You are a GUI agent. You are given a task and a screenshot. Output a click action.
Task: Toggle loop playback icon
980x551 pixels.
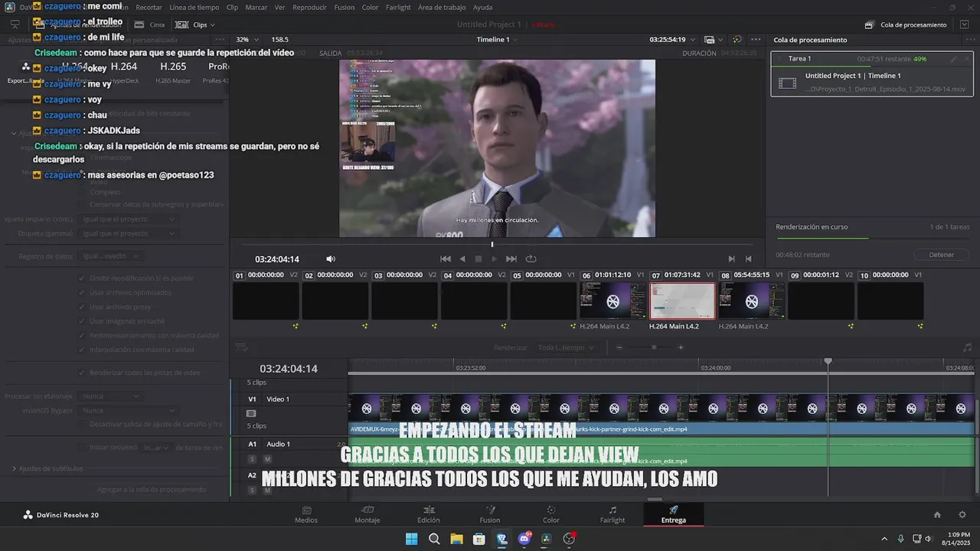click(x=531, y=259)
